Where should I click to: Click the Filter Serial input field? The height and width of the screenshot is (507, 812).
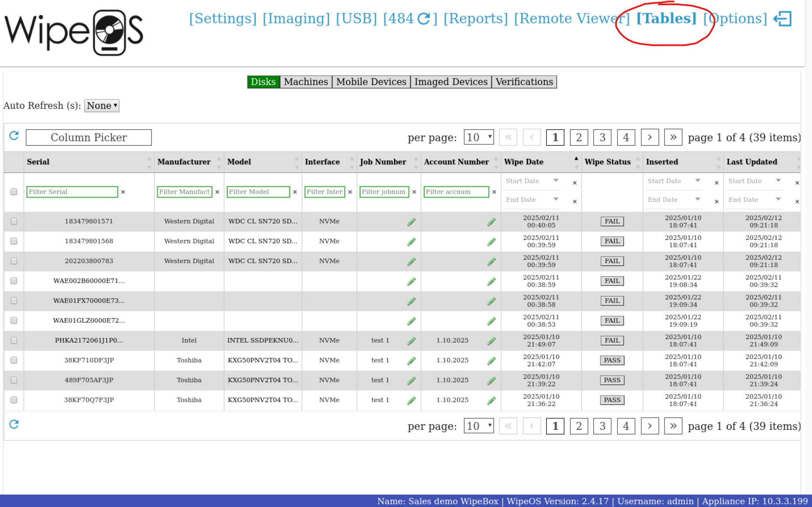pos(72,192)
